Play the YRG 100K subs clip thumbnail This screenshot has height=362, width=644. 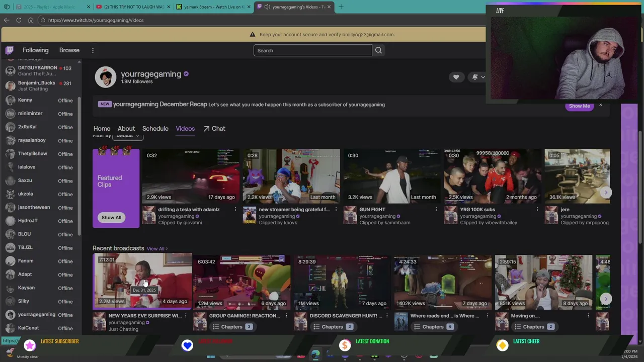tap(493, 176)
